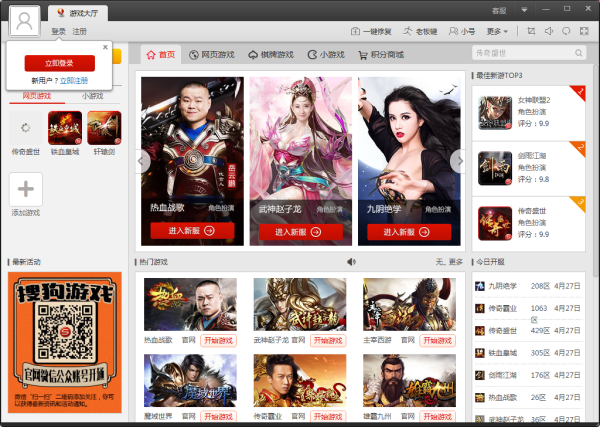Select 九阴绝学 208区 server row
This screenshot has height=427, width=600.
[528, 286]
